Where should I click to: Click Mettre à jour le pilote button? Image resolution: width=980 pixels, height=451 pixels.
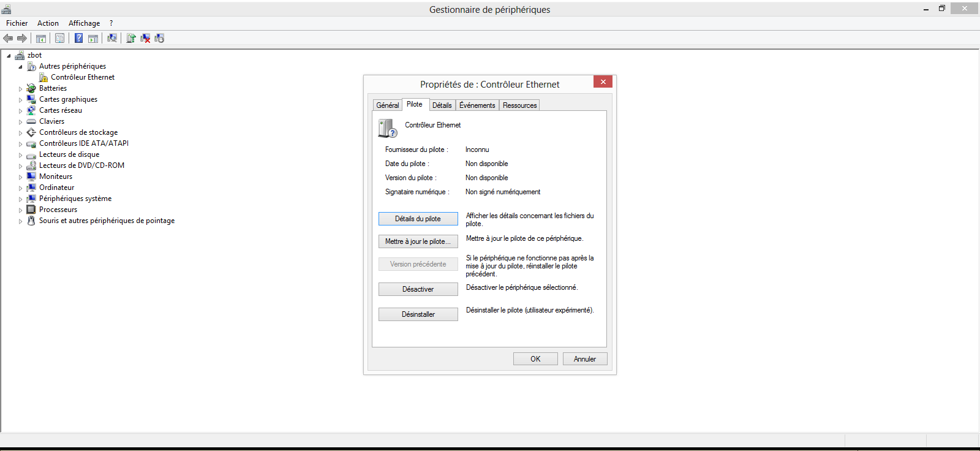click(x=418, y=241)
